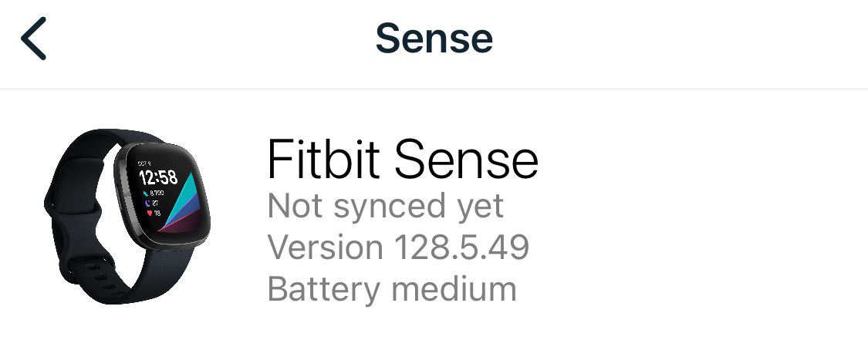Open the Fitbit Sense watch image
868x340 pixels.
[123, 216]
